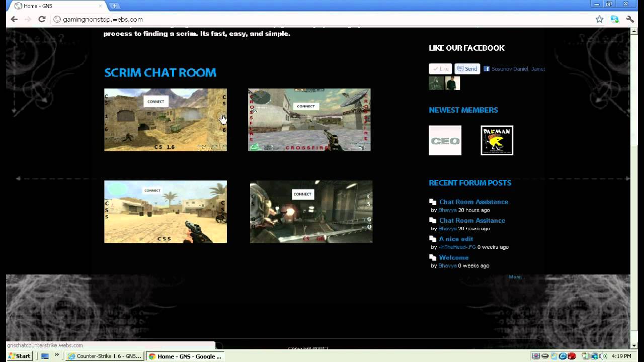Click the forum icon beside A nice edit
Image resolution: width=644 pixels, height=362 pixels.
coord(433,239)
